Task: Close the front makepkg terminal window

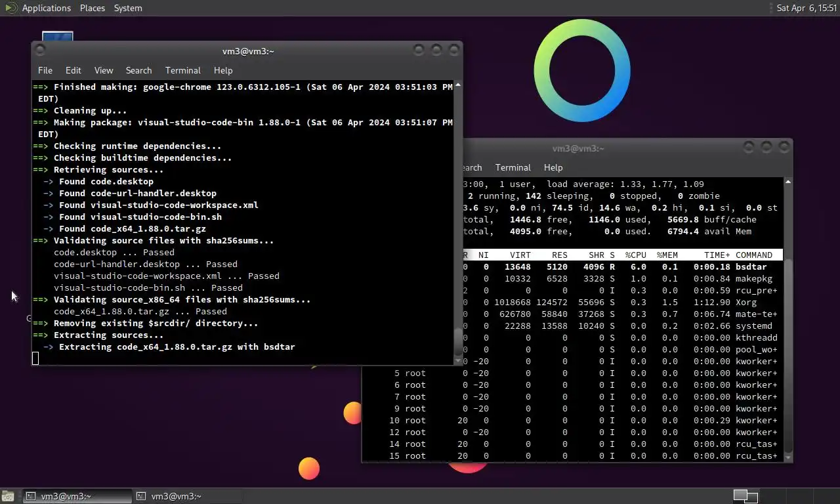Action: point(453,50)
